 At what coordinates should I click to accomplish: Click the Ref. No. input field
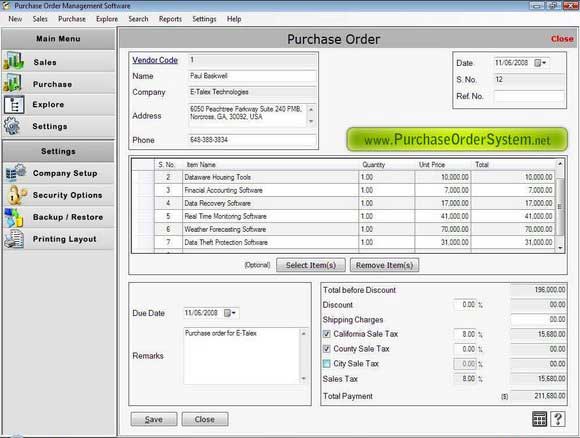pos(529,96)
